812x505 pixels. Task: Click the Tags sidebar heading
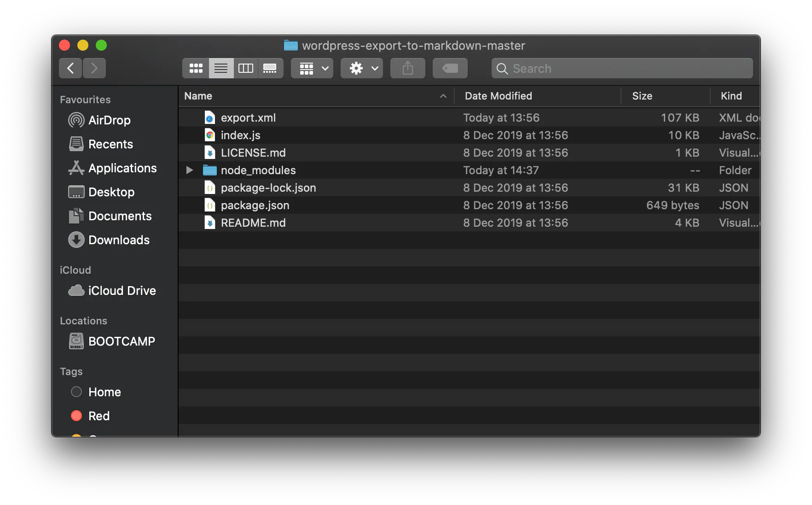click(x=71, y=371)
